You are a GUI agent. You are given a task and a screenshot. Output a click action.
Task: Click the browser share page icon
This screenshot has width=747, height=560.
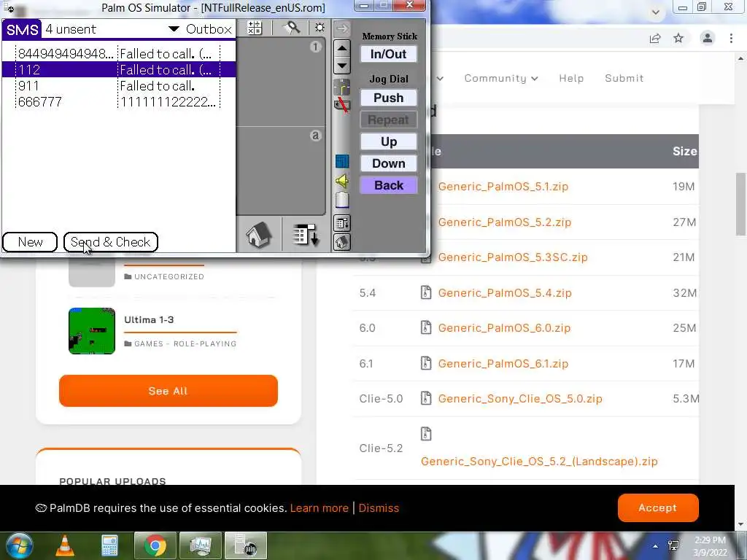[655, 38]
